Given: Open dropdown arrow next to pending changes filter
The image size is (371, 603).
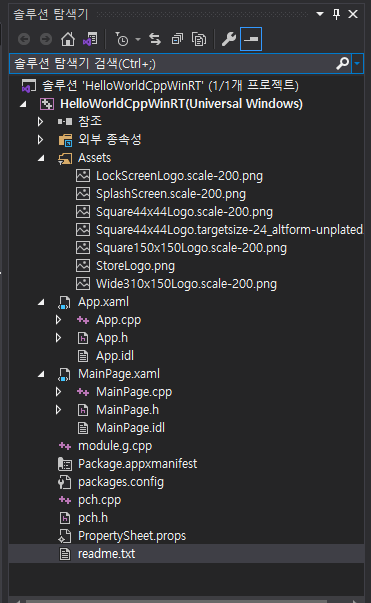Looking at the screenshot, I should click(138, 39).
